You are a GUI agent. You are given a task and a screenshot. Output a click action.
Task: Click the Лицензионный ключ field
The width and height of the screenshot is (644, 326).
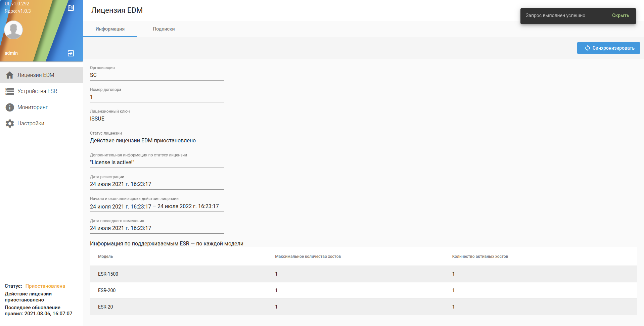point(157,119)
